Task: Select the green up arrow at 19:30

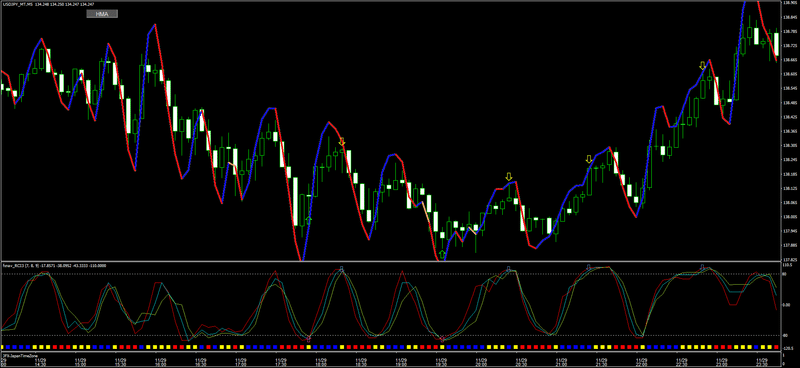Action: coord(442,254)
